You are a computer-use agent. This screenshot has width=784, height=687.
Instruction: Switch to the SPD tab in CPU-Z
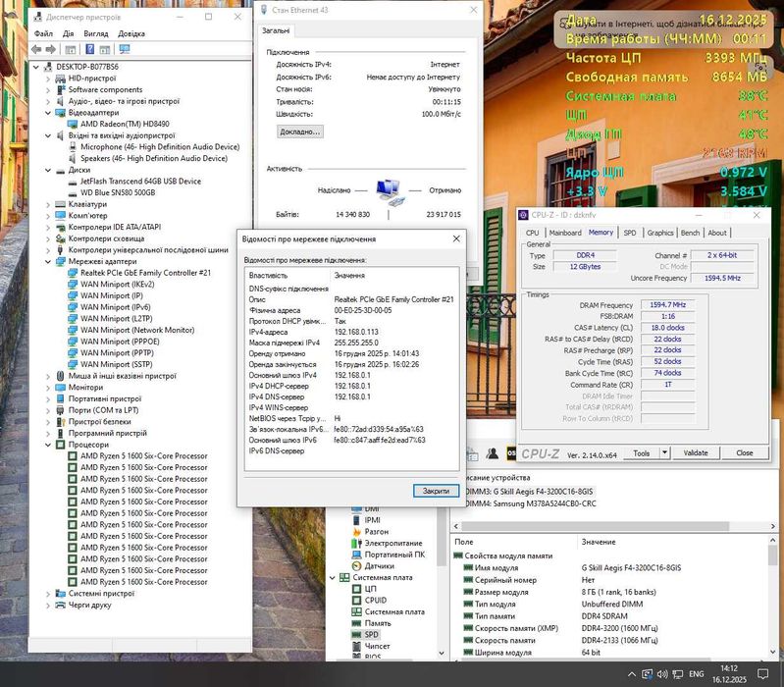click(630, 233)
